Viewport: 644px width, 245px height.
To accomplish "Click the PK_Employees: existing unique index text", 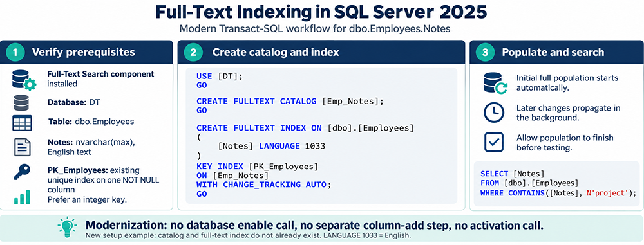I will click(x=103, y=180).
